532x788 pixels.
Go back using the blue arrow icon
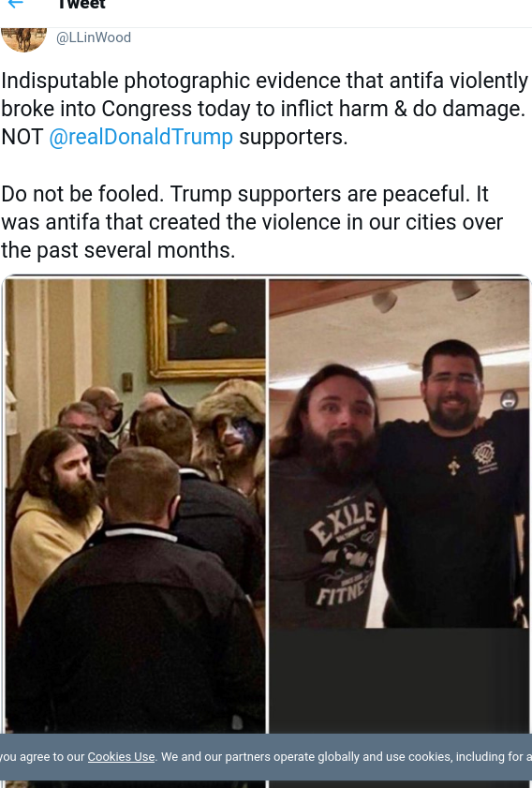coord(16,4)
